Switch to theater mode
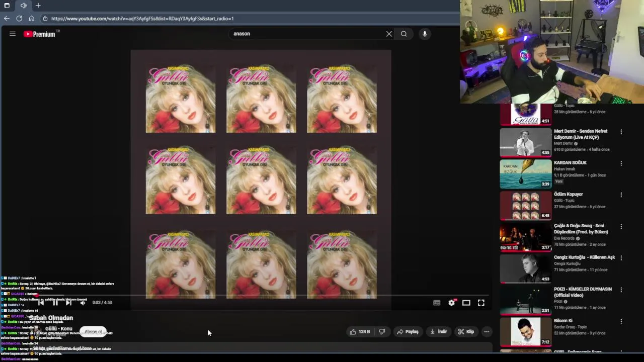Screen dimensions: 644x362 point(466,303)
